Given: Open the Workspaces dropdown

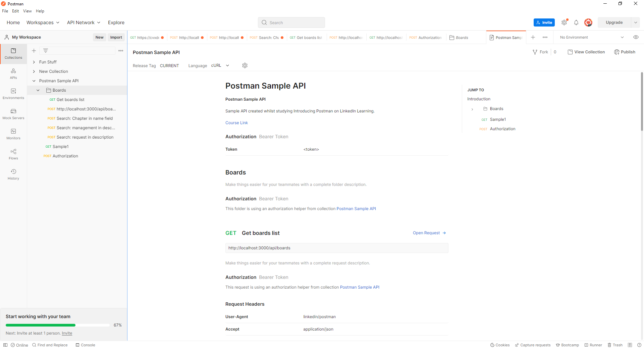Looking at the screenshot, I should (43, 22).
